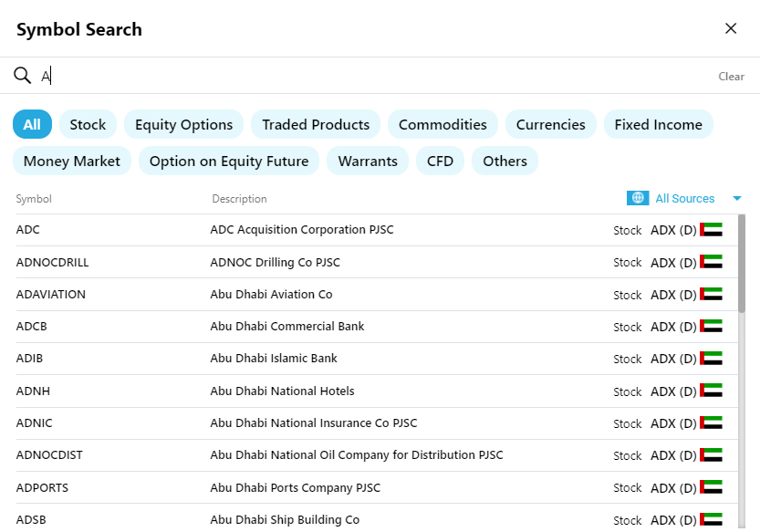Focus the symbol search input field
760x532 pixels.
(365, 76)
